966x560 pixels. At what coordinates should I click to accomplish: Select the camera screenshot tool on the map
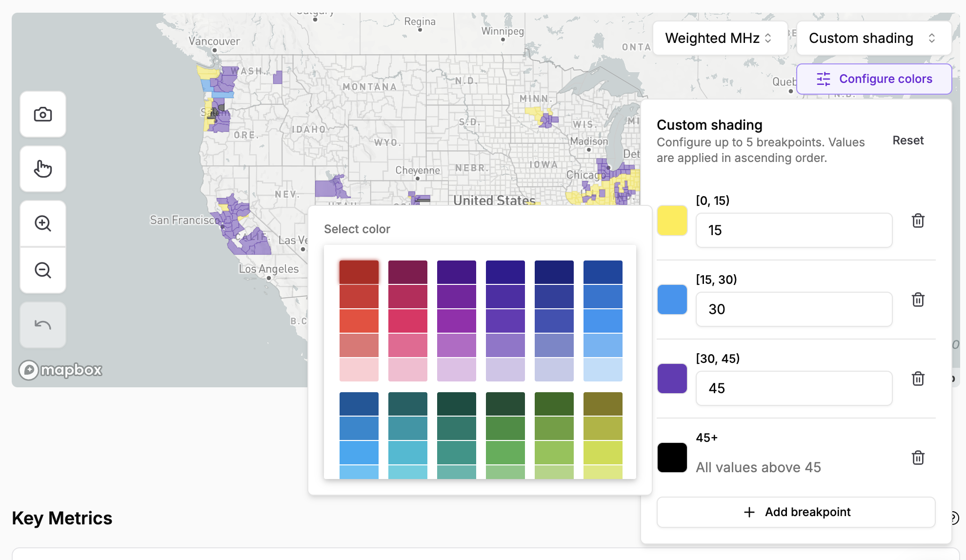43,114
